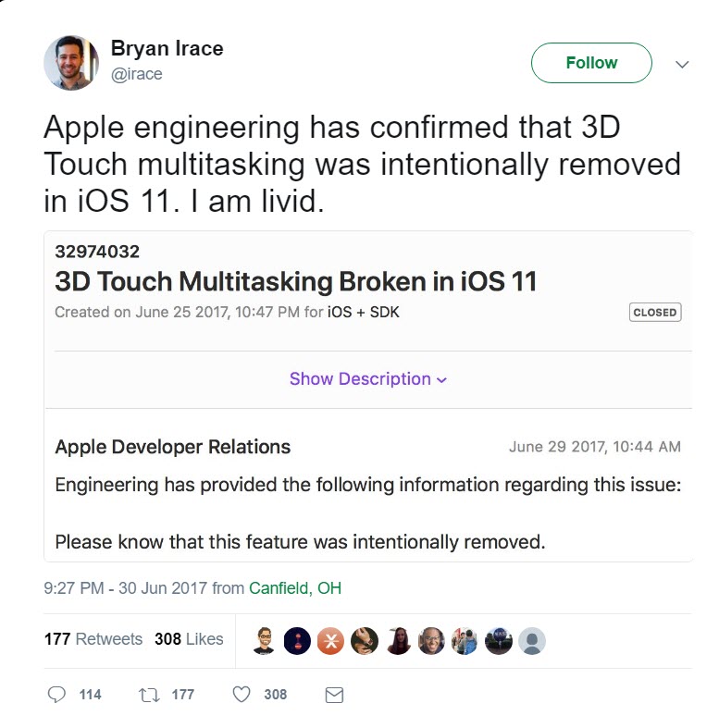719x728 pixels.
Task: Click the Bryan Irace display name
Action: click(167, 49)
